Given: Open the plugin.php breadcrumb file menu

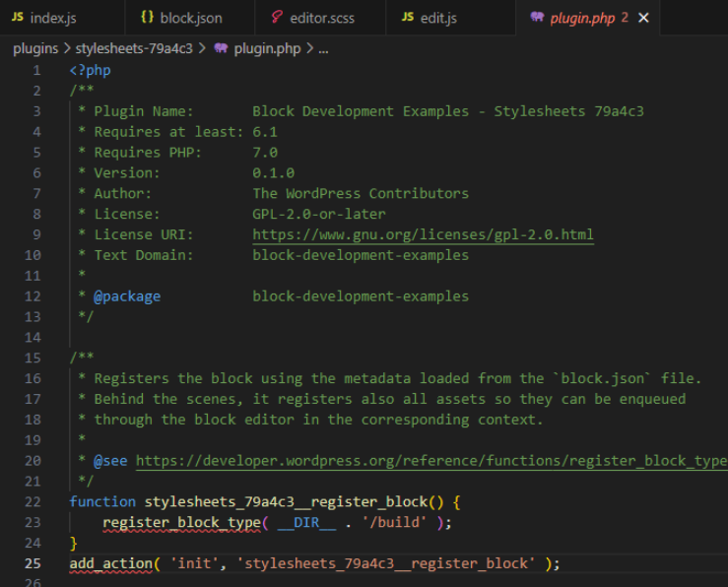Looking at the screenshot, I should [267, 48].
